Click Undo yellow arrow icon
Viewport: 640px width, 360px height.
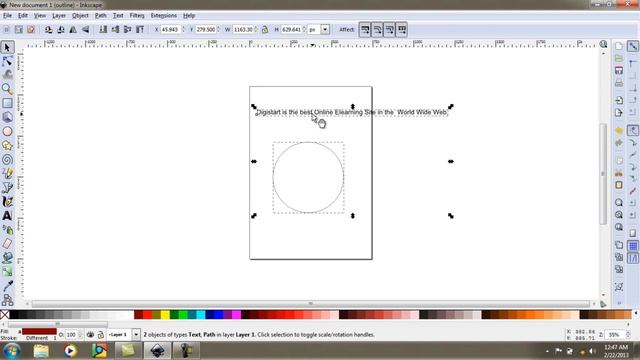[619, 130]
